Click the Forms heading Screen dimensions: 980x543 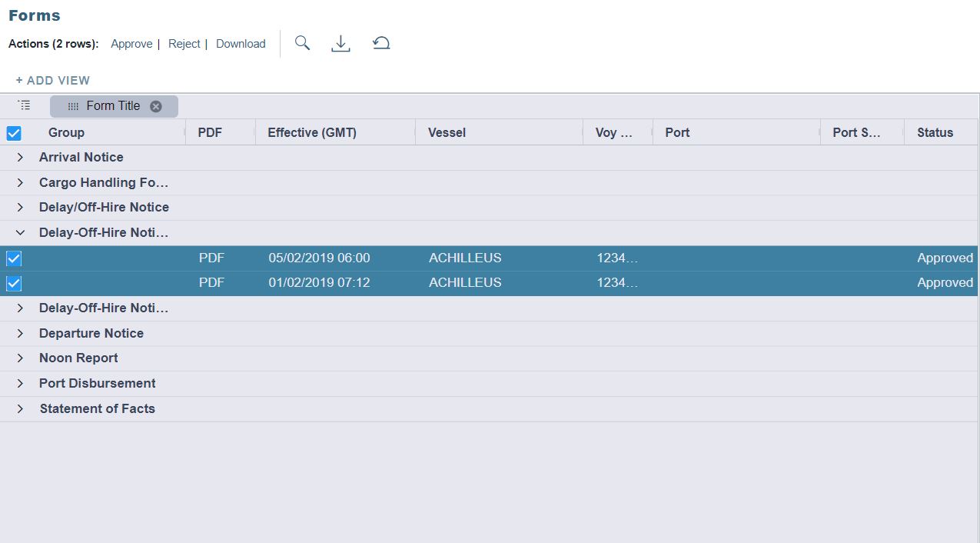pyautogui.click(x=35, y=15)
